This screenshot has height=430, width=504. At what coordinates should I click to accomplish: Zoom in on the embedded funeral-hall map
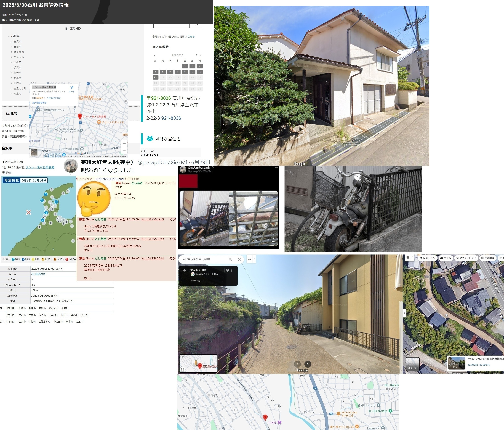[124, 143]
